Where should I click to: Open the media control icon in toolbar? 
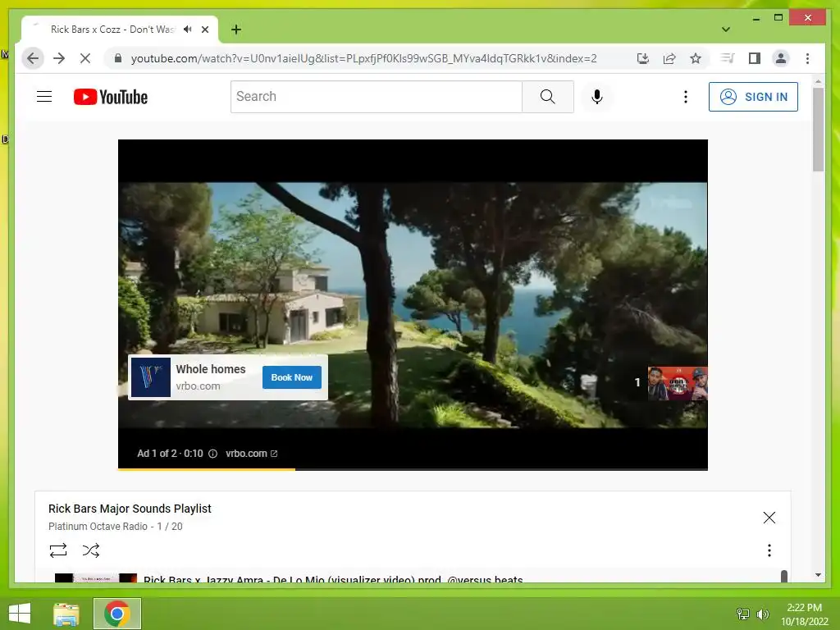pyautogui.click(x=728, y=58)
